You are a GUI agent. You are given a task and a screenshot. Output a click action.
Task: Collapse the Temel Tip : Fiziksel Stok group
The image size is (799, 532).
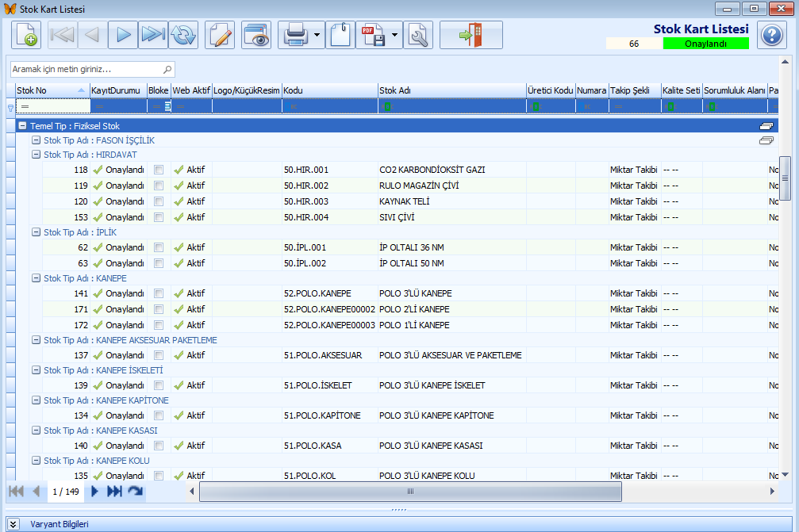22,125
